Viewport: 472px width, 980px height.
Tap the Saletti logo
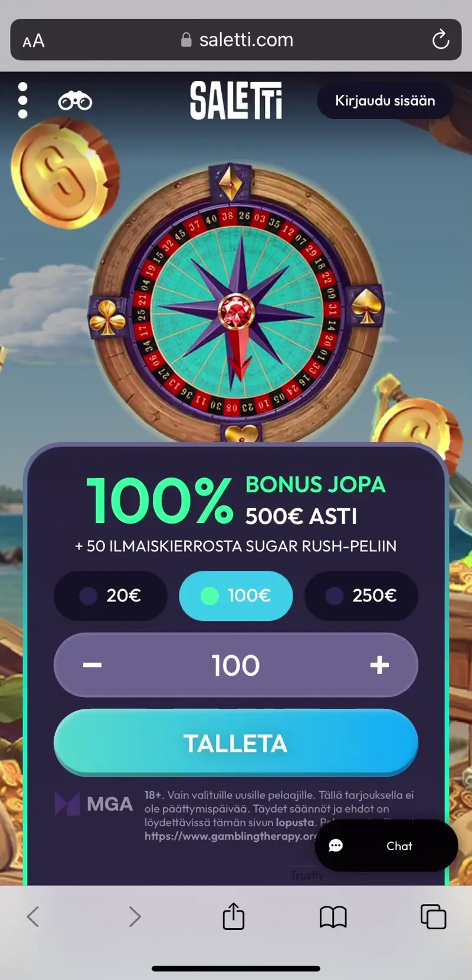coord(236,100)
